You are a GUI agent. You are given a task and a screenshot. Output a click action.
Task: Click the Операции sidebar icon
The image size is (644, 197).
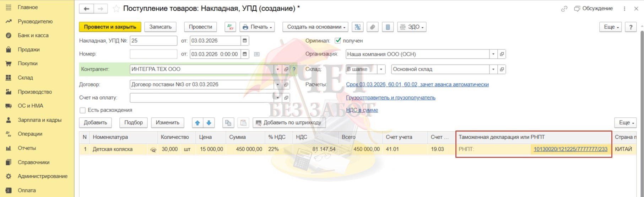[x=9, y=134]
